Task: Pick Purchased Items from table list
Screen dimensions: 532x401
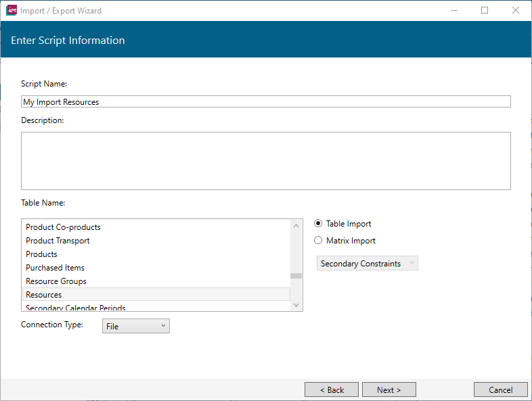Action: tap(55, 268)
